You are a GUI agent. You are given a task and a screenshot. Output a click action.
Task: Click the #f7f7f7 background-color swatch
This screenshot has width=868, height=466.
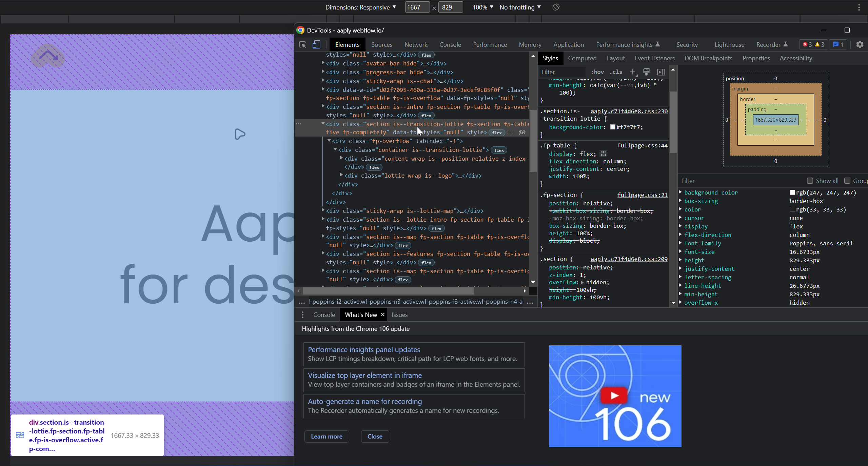[x=612, y=127]
